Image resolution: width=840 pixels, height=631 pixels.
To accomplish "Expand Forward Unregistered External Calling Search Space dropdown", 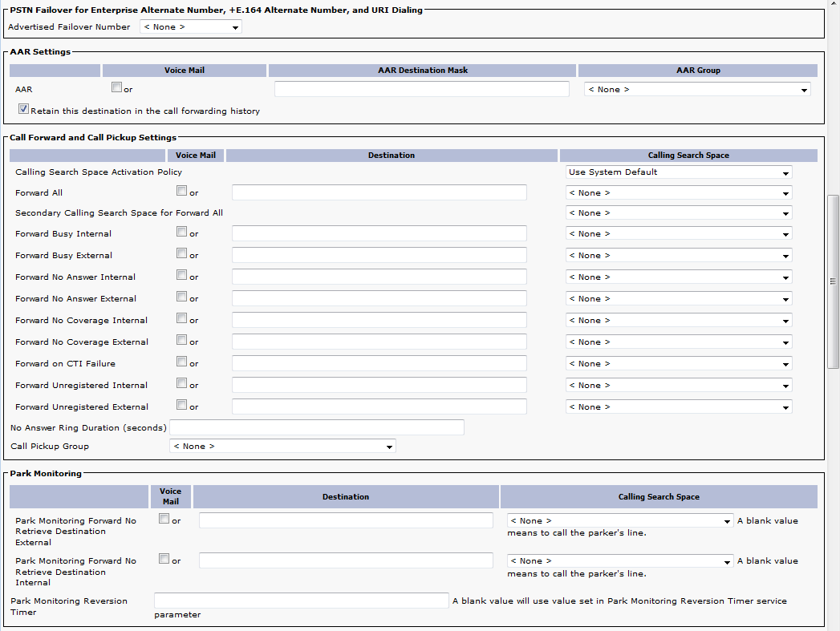I will pos(678,407).
